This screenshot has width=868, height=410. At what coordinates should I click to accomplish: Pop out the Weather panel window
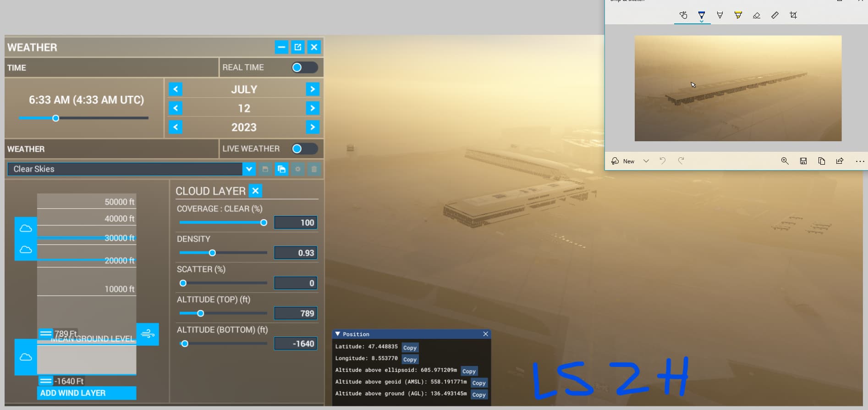coord(298,47)
